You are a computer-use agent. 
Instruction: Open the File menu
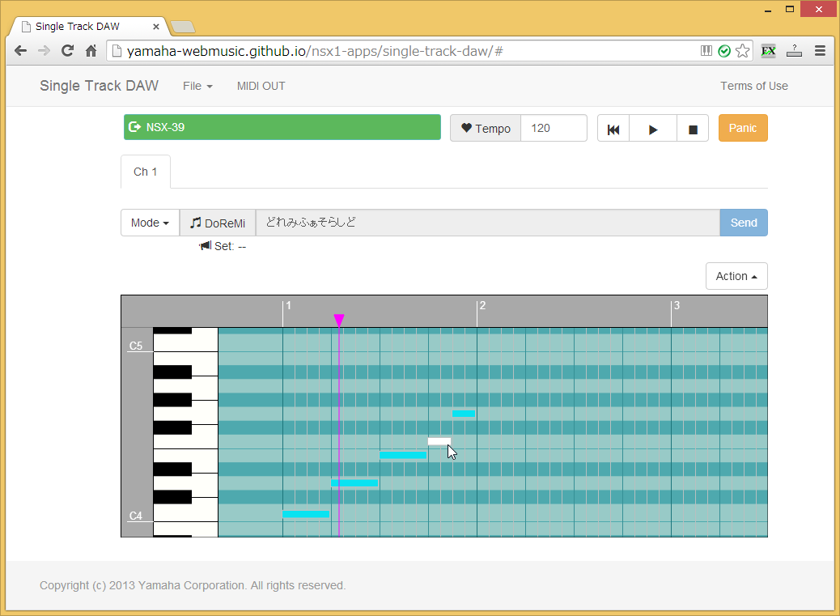(x=197, y=87)
